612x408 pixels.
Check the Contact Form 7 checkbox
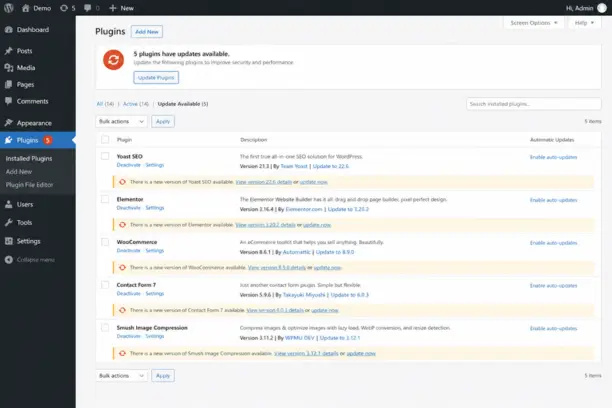click(x=105, y=285)
